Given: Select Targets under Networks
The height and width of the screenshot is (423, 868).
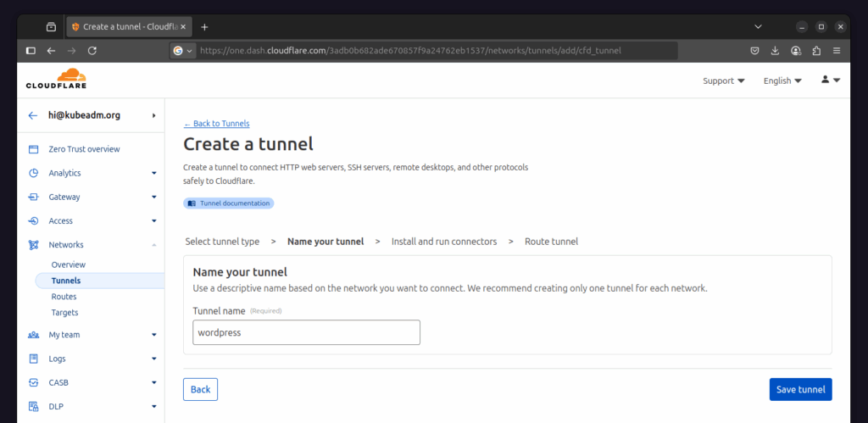Looking at the screenshot, I should pos(64,312).
